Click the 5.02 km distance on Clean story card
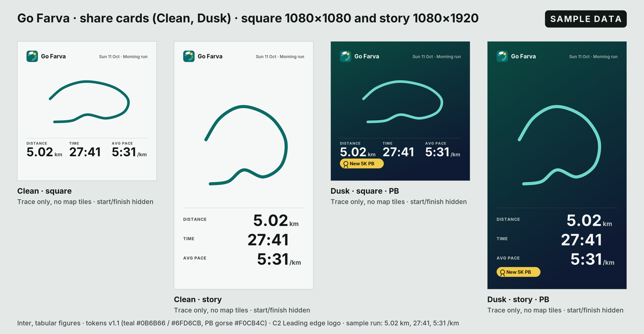This screenshot has width=644, height=334. pos(276,220)
